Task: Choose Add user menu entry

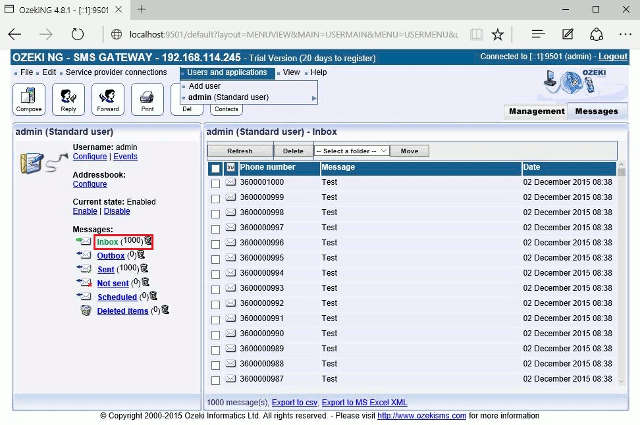Action: tap(204, 86)
